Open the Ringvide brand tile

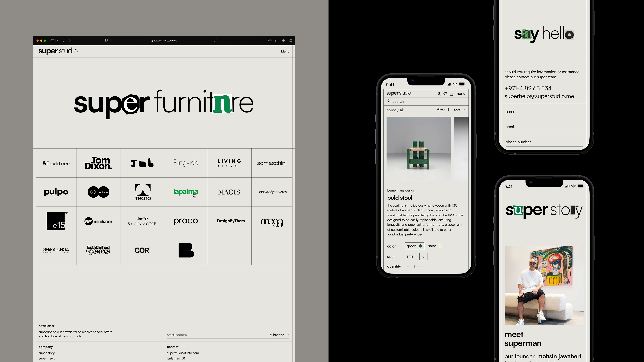[186, 163]
